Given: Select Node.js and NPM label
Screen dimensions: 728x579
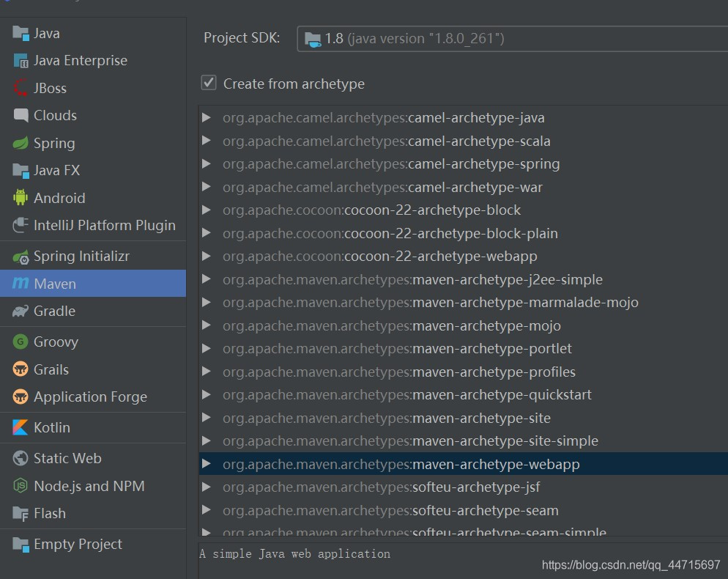Looking at the screenshot, I should 89,486.
